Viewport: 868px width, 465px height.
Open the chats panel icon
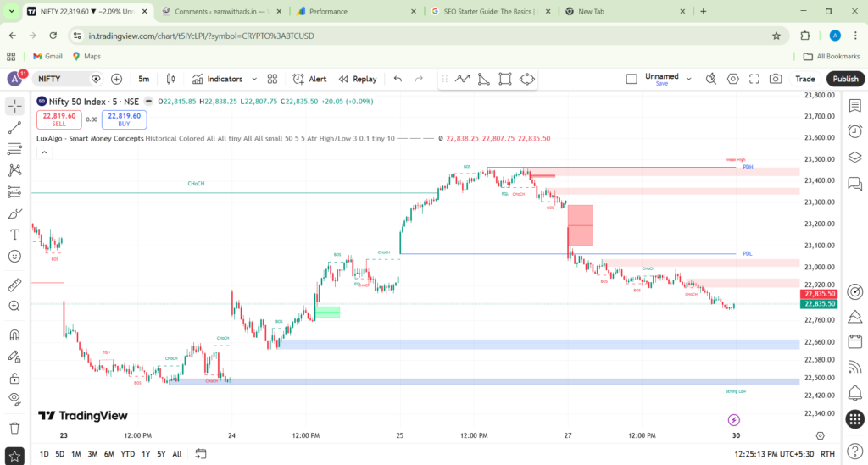click(855, 184)
